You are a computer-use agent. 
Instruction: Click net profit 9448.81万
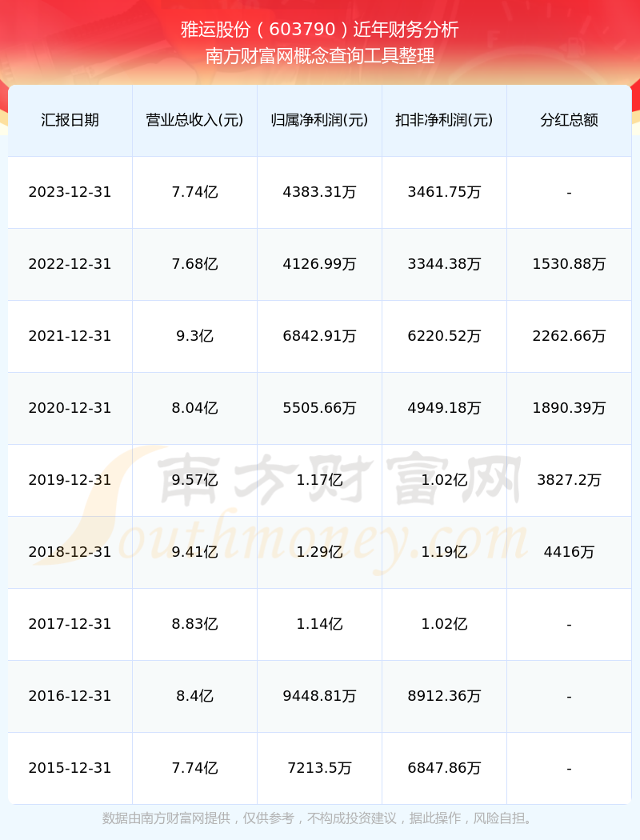coord(320,697)
